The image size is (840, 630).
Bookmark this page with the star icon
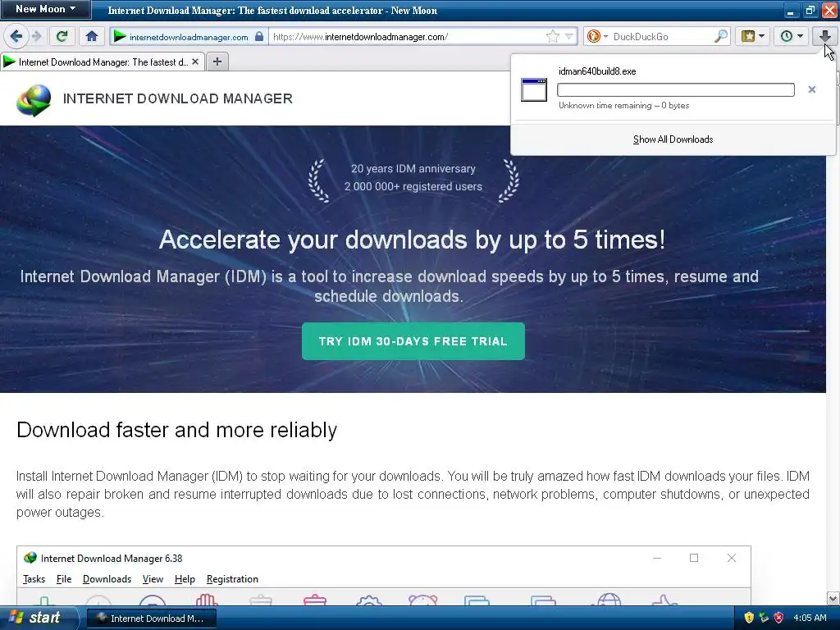point(553,36)
